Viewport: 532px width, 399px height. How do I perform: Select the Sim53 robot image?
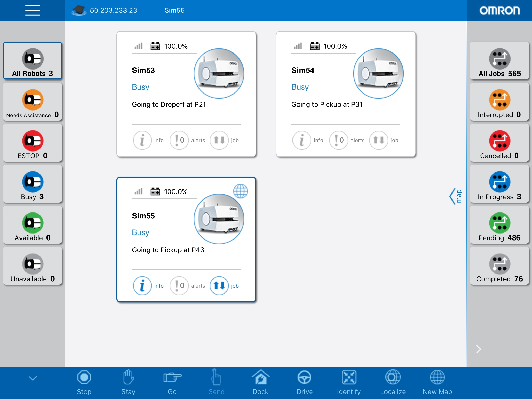tap(219, 74)
